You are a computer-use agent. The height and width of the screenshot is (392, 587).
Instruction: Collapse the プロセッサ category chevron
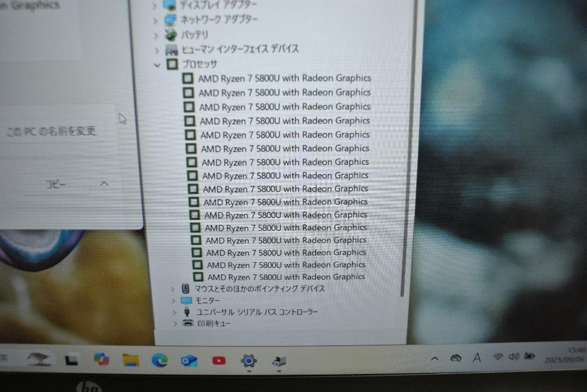point(158,64)
